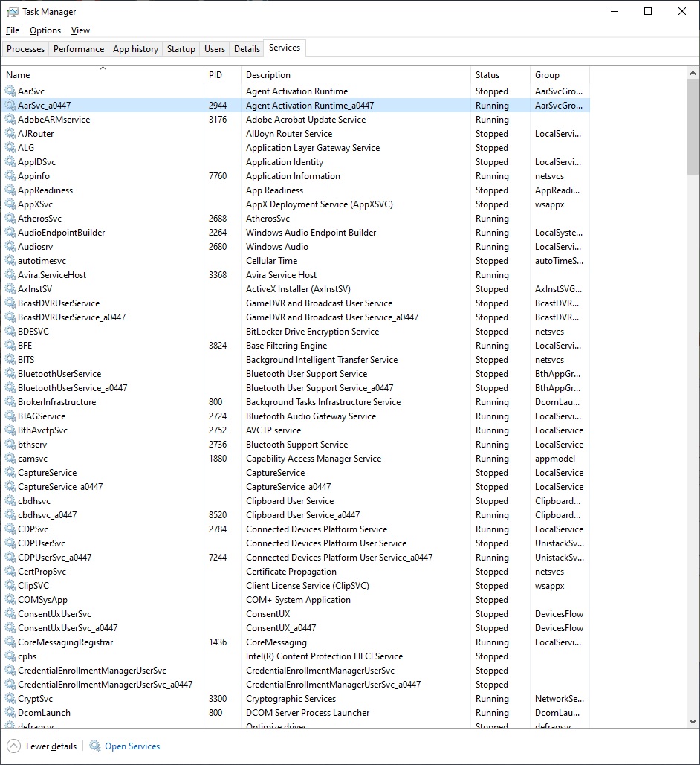The image size is (700, 765).
Task: Click the Appinfo service gear icon
Action: coord(10,176)
